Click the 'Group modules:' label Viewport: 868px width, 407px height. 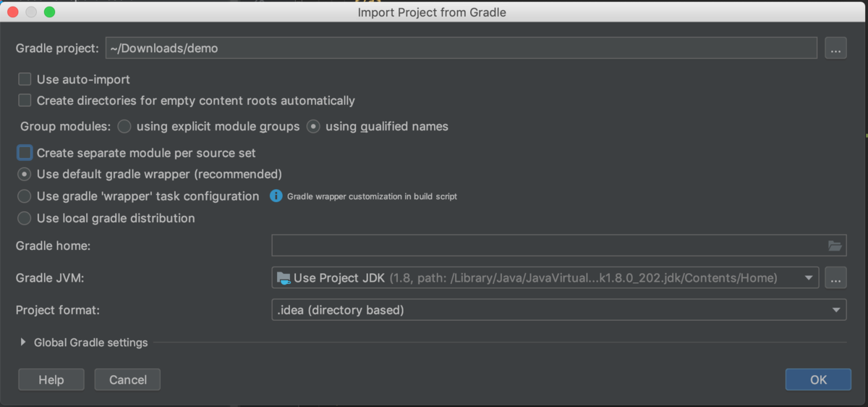tap(66, 127)
